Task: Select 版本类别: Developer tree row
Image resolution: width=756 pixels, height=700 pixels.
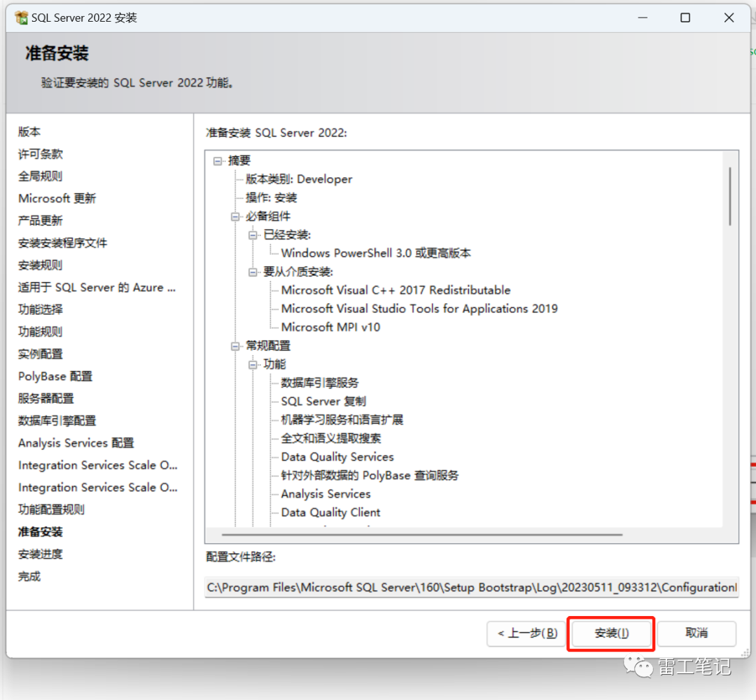Action: (299, 179)
